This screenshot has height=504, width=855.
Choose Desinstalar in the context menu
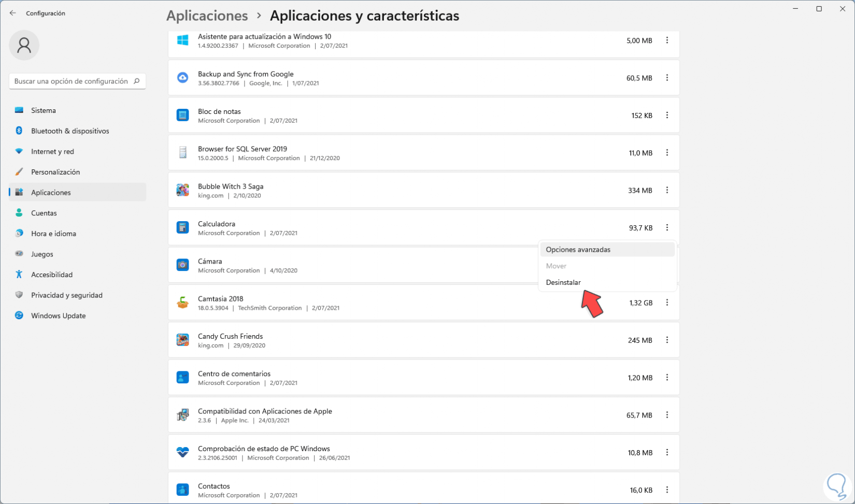pyautogui.click(x=607, y=282)
